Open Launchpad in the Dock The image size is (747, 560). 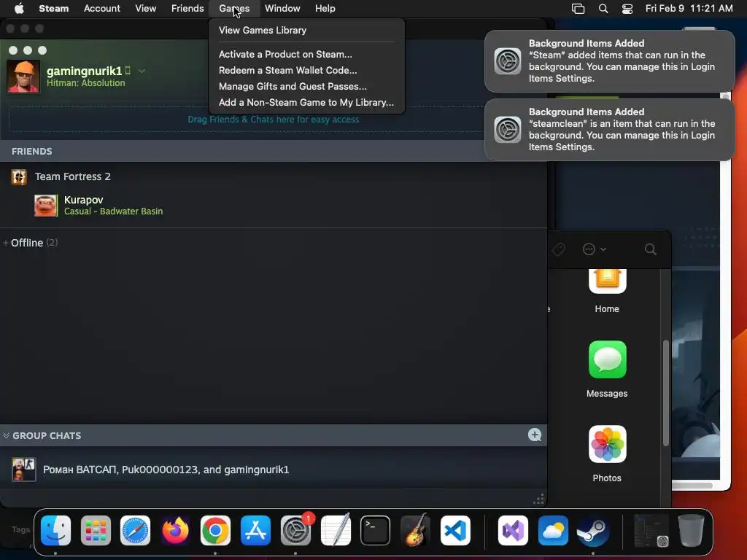(96, 530)
